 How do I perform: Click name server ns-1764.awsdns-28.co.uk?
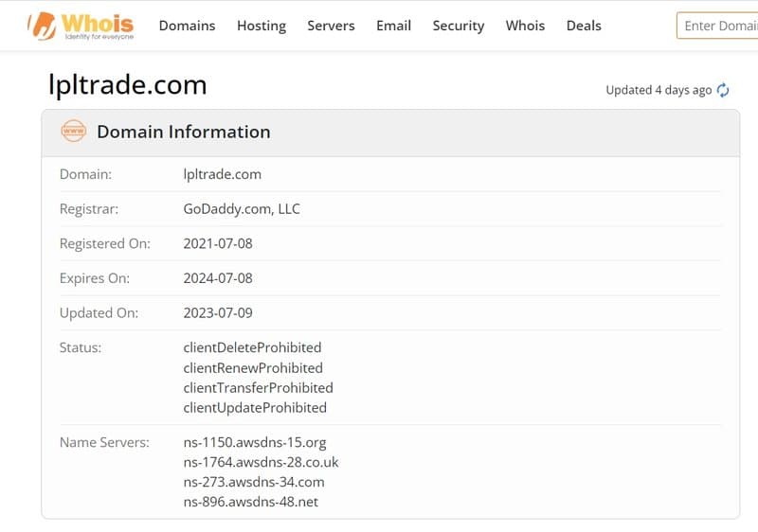[262, 462]
